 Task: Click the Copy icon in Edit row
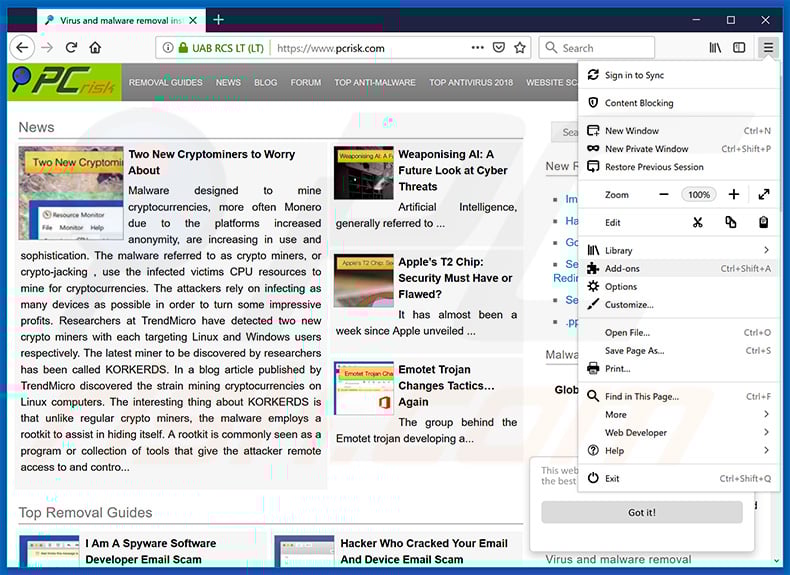731,222
